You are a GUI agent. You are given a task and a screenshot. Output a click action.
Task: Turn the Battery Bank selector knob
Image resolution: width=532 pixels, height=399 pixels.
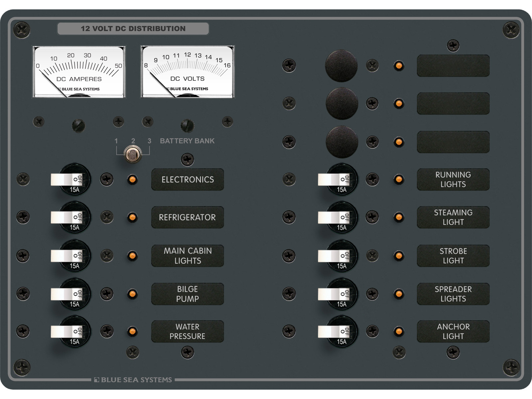pyautogui.click(x=133, y=154)
